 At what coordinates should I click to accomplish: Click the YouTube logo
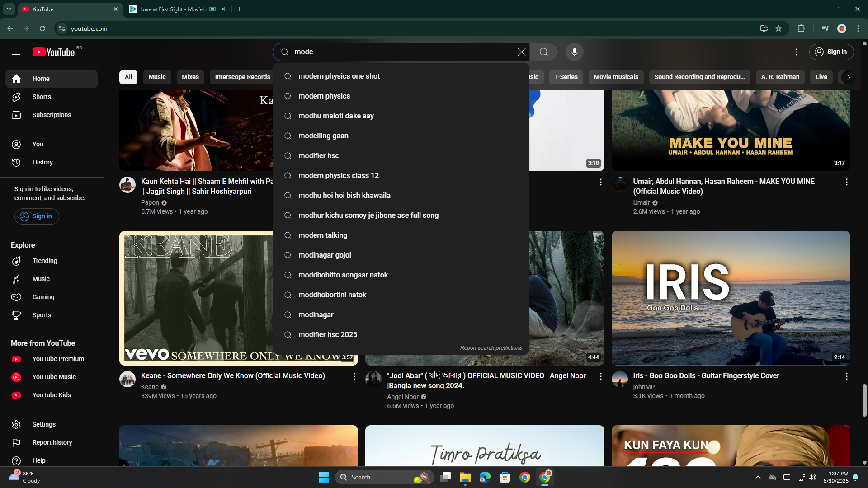coord(54,52)
